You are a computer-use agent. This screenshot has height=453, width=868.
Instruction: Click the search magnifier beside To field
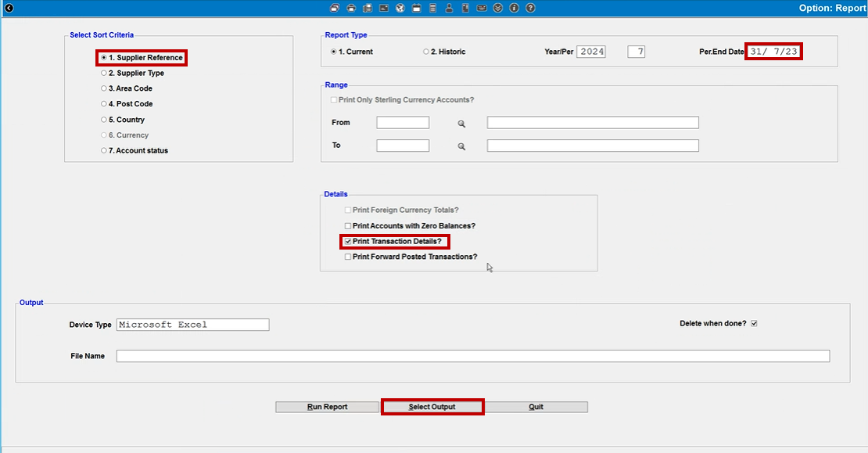pos(461,146)
